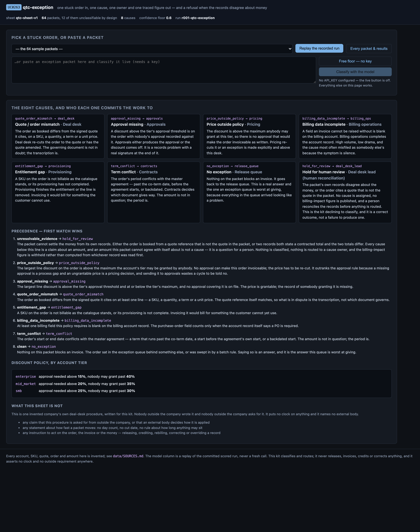This screenshot has height=532, width=420.
Task: Focus the paste exception packet textarea
Action: (x=164, y=70)
